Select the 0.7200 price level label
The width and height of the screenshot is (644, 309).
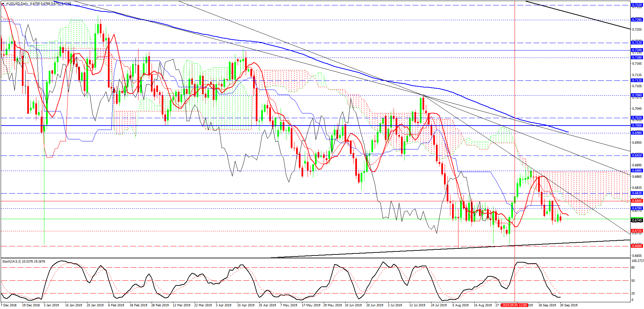pos(637,50)
